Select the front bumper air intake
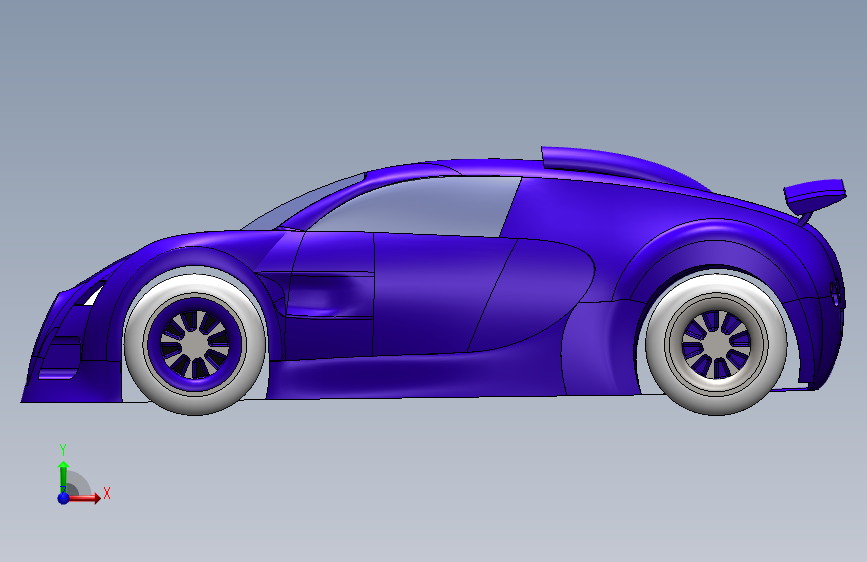 [x=59, y=358]
